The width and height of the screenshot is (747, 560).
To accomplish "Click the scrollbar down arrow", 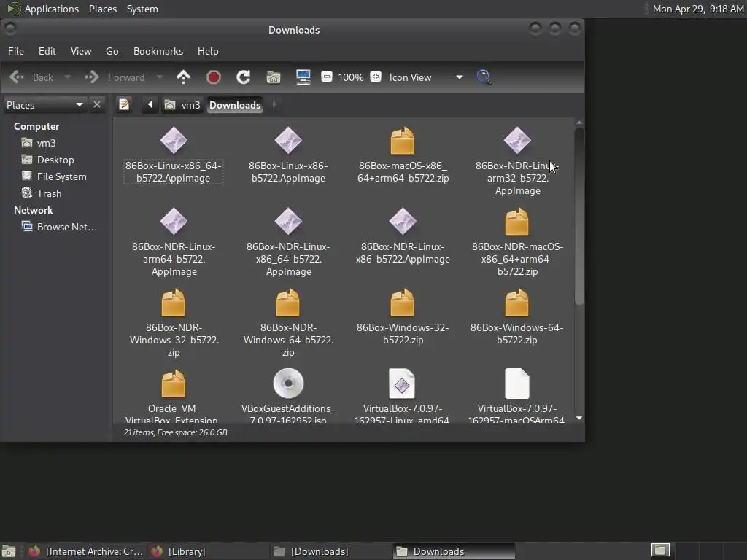I will tap(579, 418).
